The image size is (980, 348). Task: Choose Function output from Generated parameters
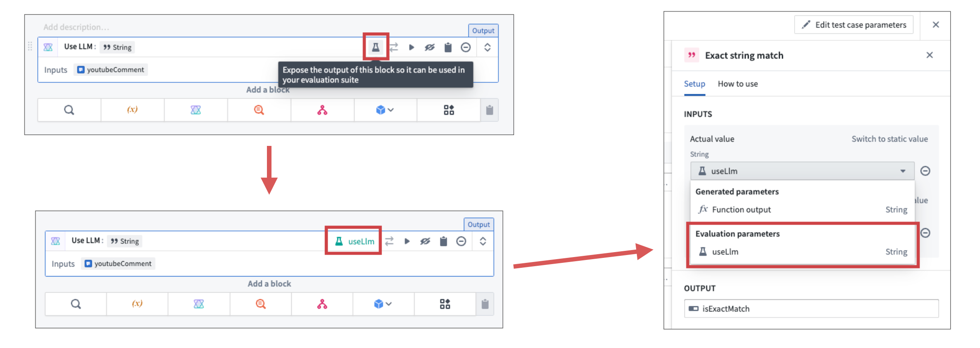[x=802, y=209]
